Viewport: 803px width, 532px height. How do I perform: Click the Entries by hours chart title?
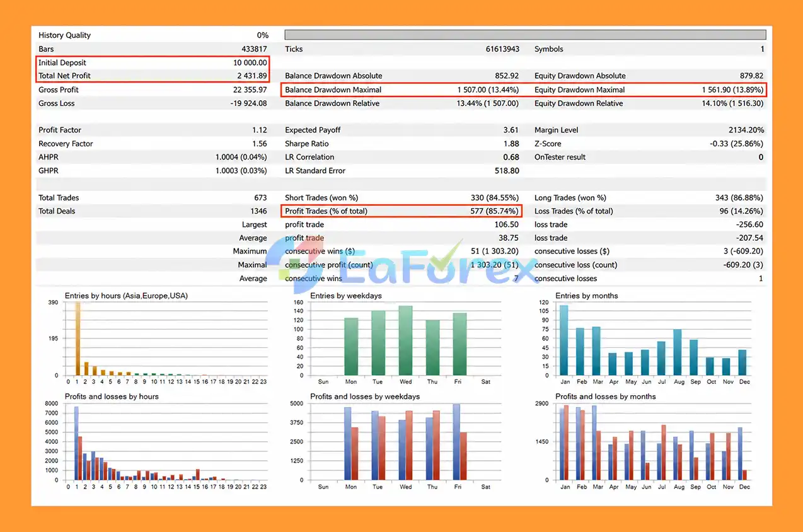point(126,296)
